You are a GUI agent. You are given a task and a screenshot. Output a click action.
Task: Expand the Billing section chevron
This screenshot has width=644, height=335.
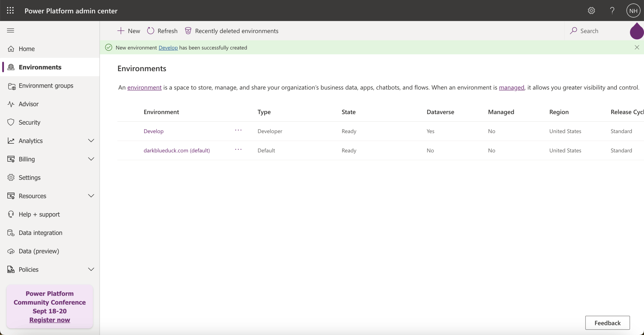click(91, 159)
